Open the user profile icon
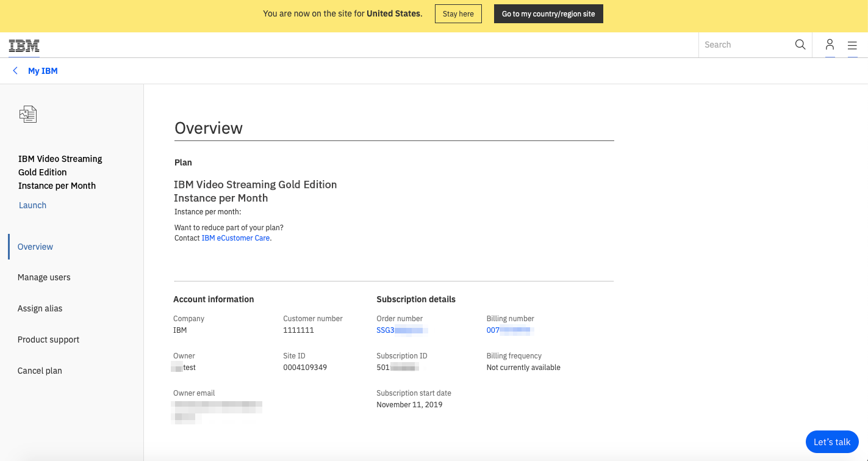The image size is (868, 461). [830, 45]
